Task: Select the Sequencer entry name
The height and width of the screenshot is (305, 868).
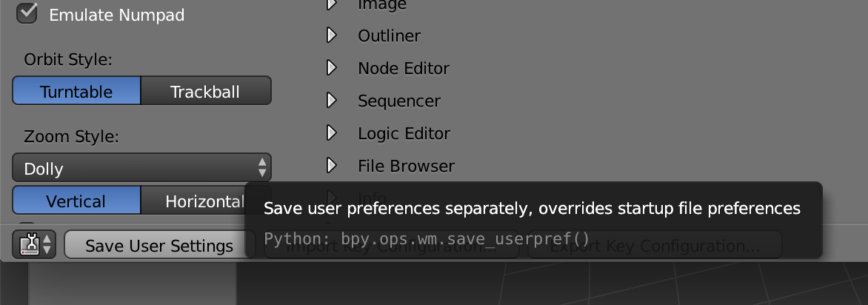Action: tap(399, 101)
